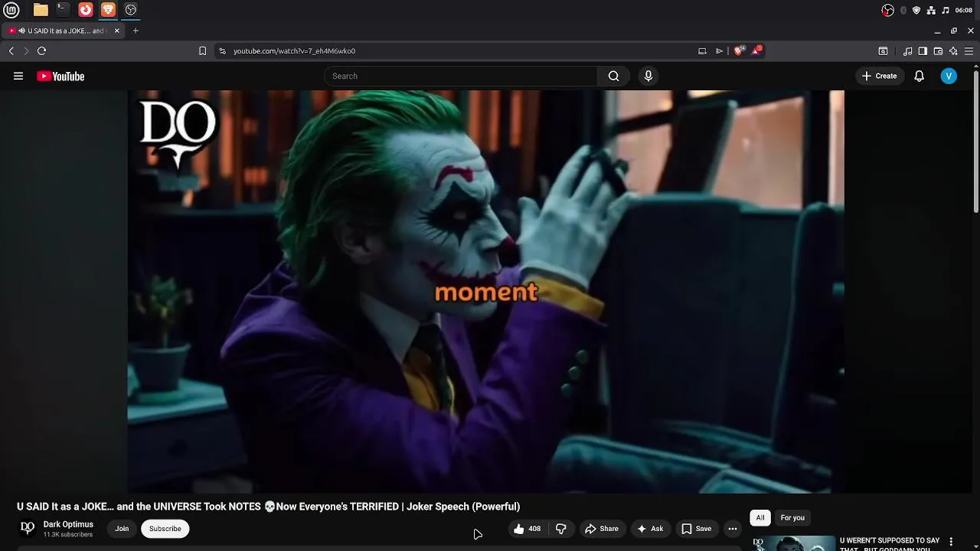Click the YouTube Search field
This screenshot has width=980, height=551.
click(461, 76)
